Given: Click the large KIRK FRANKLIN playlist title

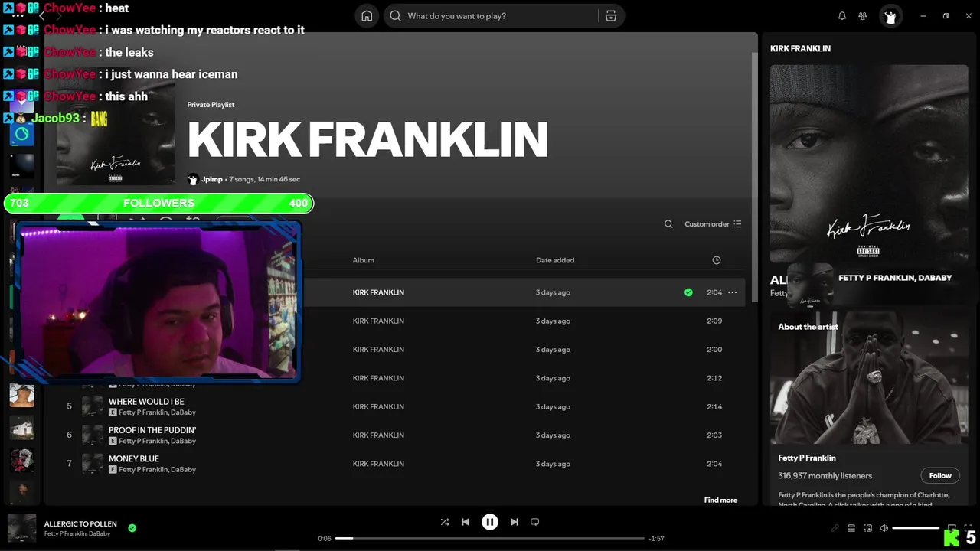Looking at the screenshot, I should coord(367,139).
